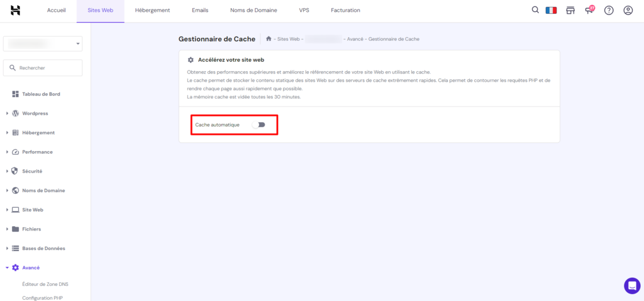
Task: Click the gear icon beside Accélérez votre site web
Action: [x=191, y=60]
